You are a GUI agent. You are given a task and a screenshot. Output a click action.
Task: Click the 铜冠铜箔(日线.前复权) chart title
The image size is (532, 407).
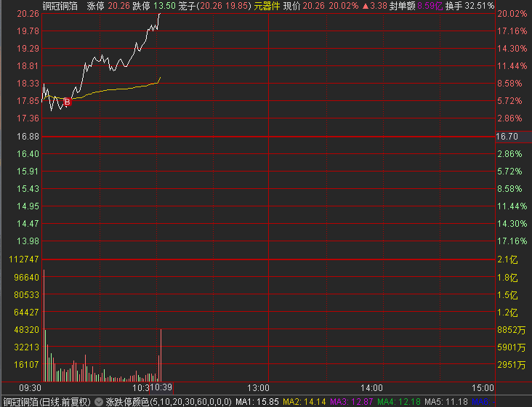pyautogui.click(x=47, y=402)
